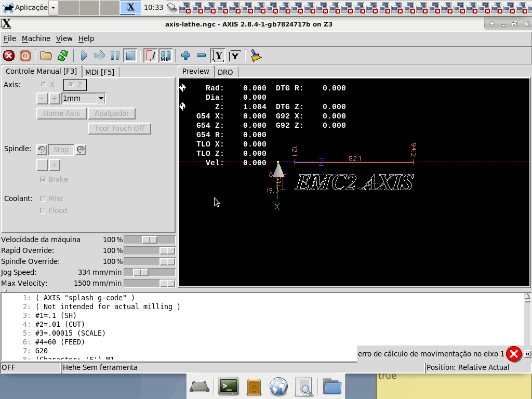Adjust the Velocidade da máquina slider
Viewport: 532px width, 399px height.
(150, 240)
